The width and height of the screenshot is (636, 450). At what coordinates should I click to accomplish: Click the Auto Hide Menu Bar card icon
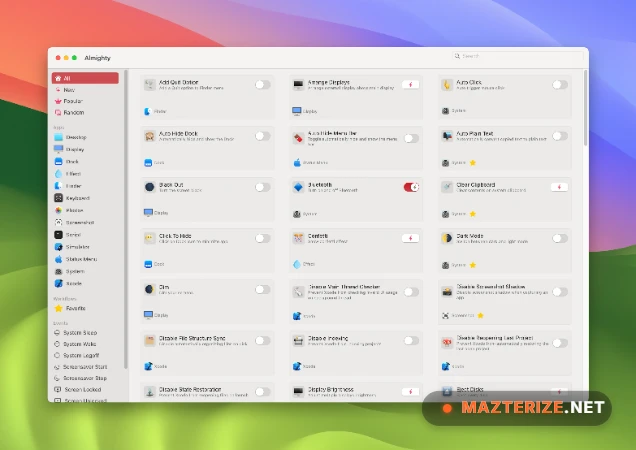(298, 138)
